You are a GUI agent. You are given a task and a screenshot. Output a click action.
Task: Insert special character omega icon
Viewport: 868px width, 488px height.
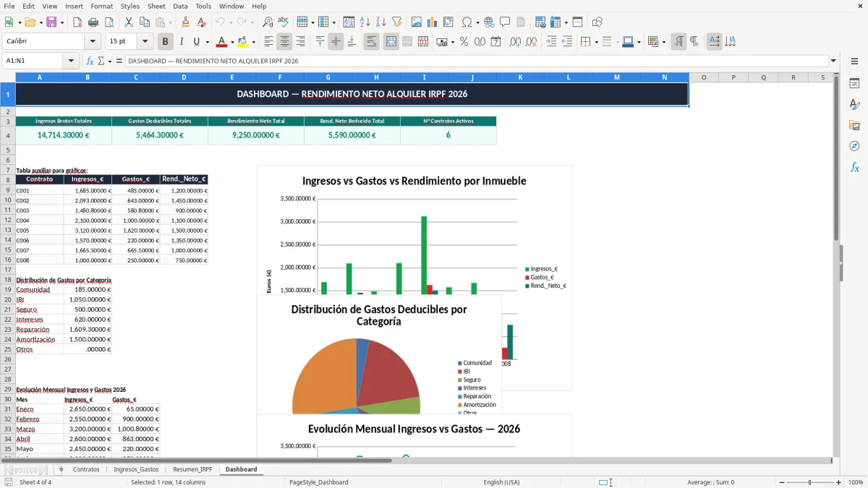pos(466,22)
